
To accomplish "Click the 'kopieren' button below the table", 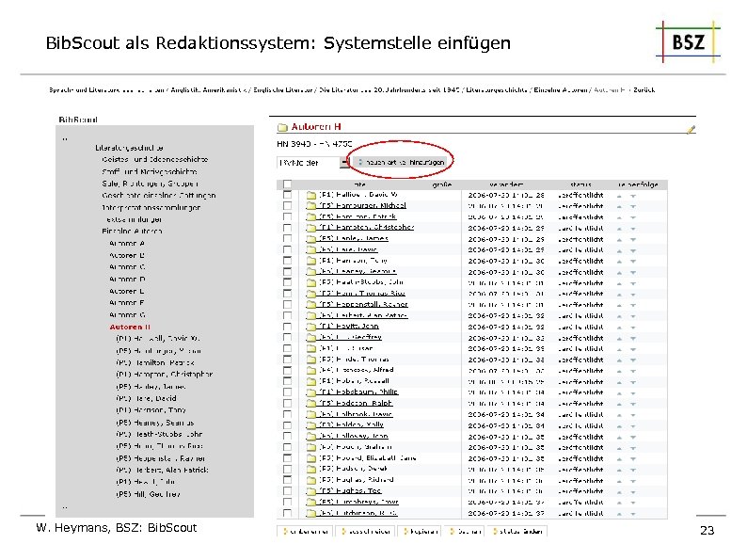I will pos(420,532).
